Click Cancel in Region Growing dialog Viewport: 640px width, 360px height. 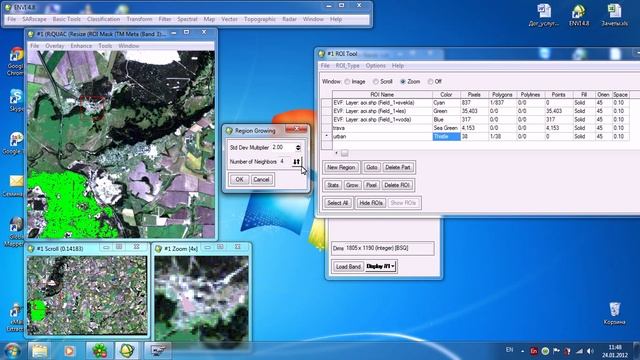click(261, 180)
